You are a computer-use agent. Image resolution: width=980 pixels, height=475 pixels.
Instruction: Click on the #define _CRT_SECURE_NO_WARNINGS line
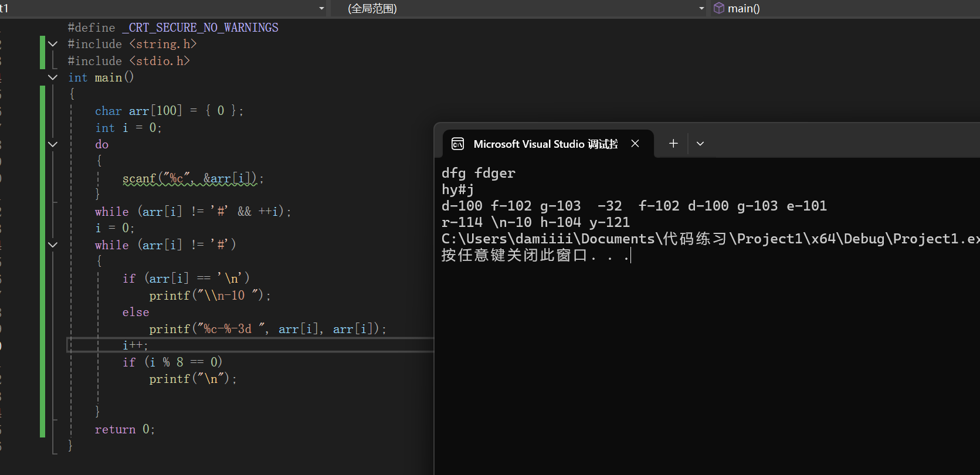coord(173,28)
